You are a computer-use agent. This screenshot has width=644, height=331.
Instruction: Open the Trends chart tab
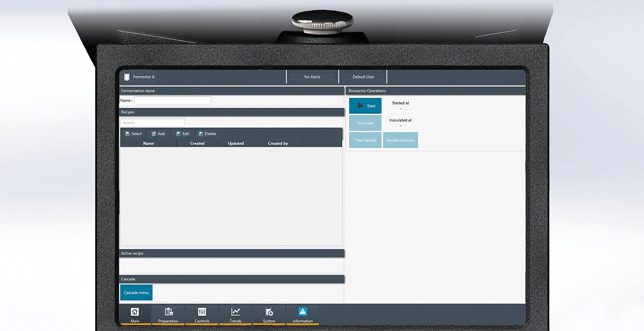point(236,315)
